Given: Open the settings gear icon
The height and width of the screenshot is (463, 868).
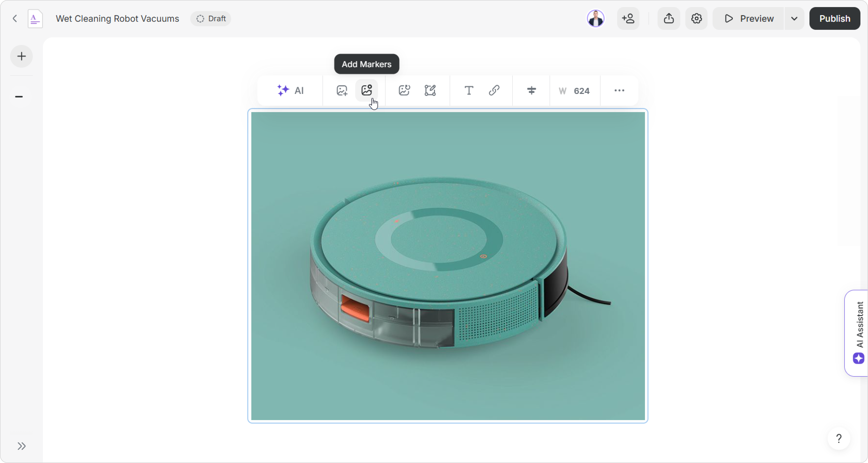Looking at the screenshot, I should click(x=696, y=18).
